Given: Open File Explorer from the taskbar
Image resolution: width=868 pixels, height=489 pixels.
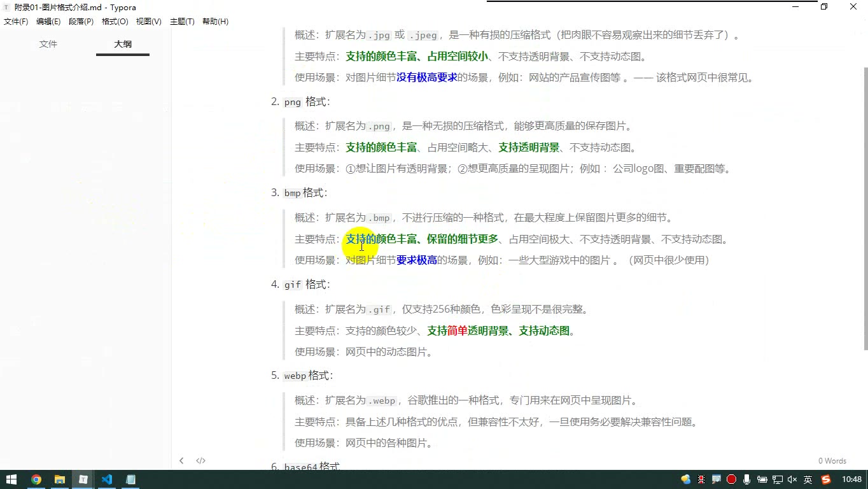Looking at the screenshot, I should tap(60, 479).
